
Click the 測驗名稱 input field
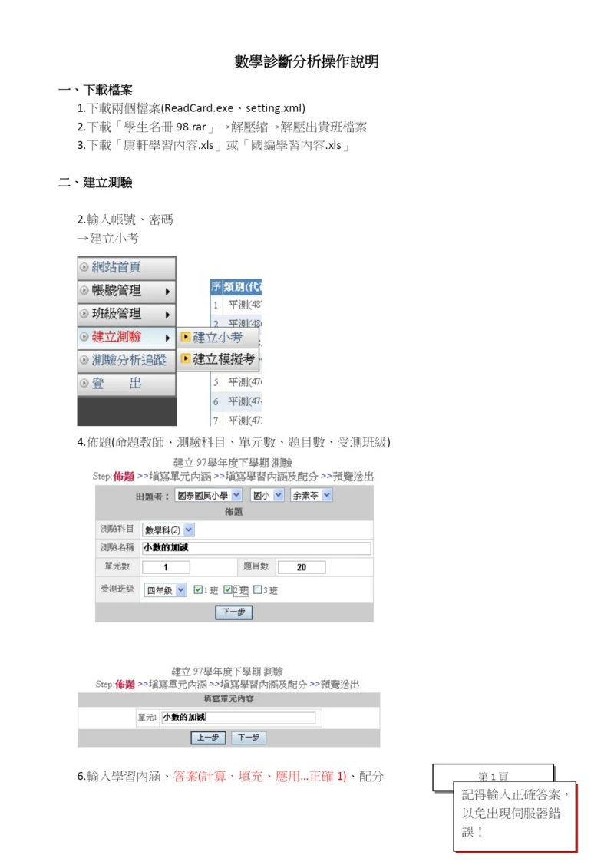(256, 548)
